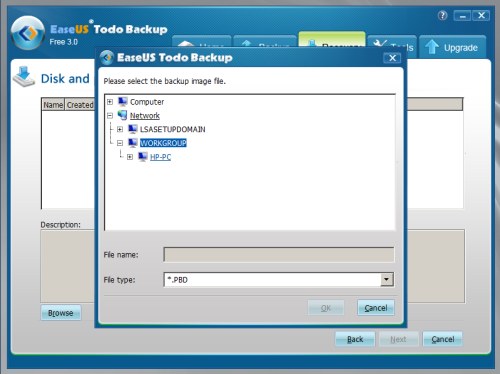The height and width of the screenshot is (374, 500).
Task: Select LSASETUPDOMAIN in the tree
Action: click(x=173, y=129)
